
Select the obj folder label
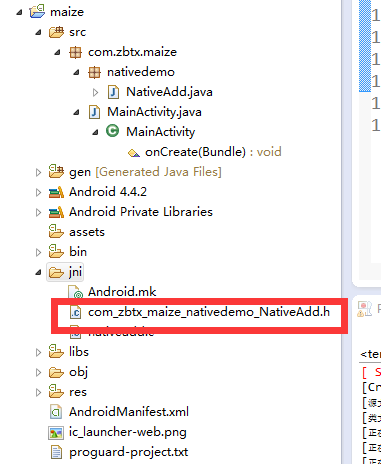78,372
